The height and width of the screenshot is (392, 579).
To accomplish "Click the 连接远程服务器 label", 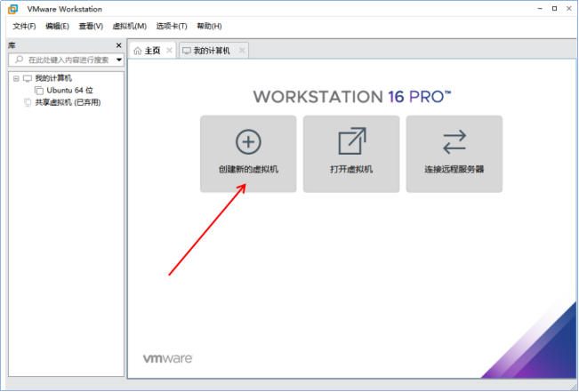I will (454, 170).
